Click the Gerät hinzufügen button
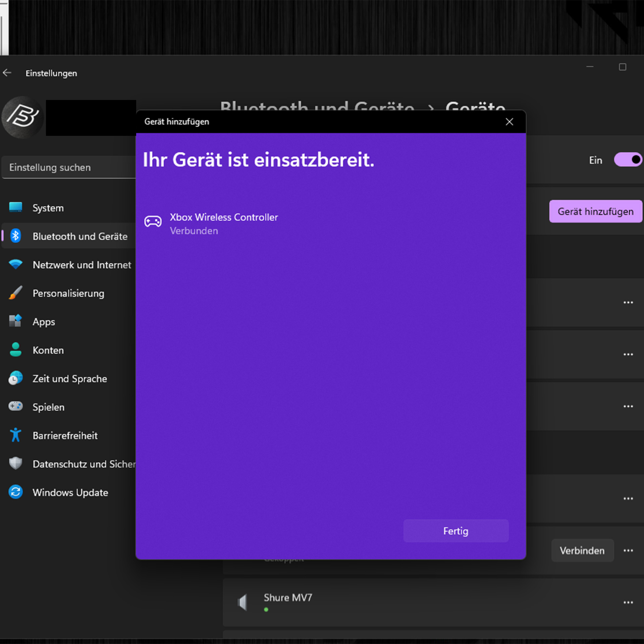The height and width of the screenshot is (644, 644). pos(595,211)
